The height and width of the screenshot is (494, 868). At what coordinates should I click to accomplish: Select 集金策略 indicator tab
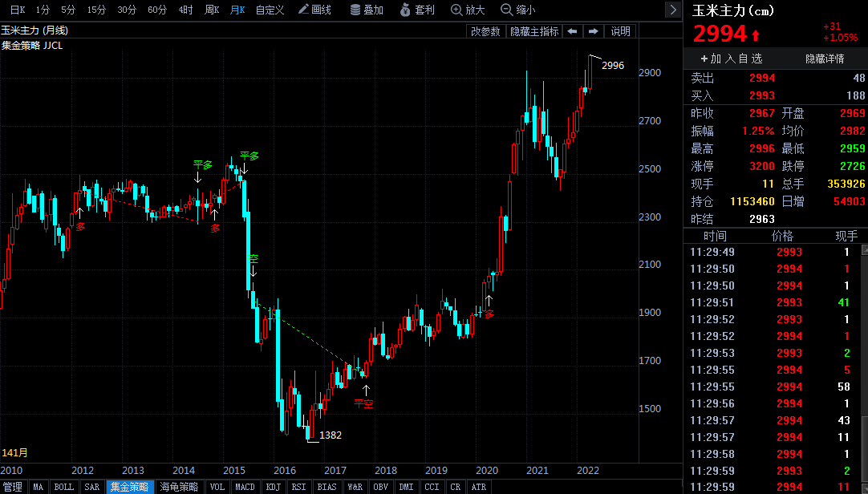[x=129, y=487]
